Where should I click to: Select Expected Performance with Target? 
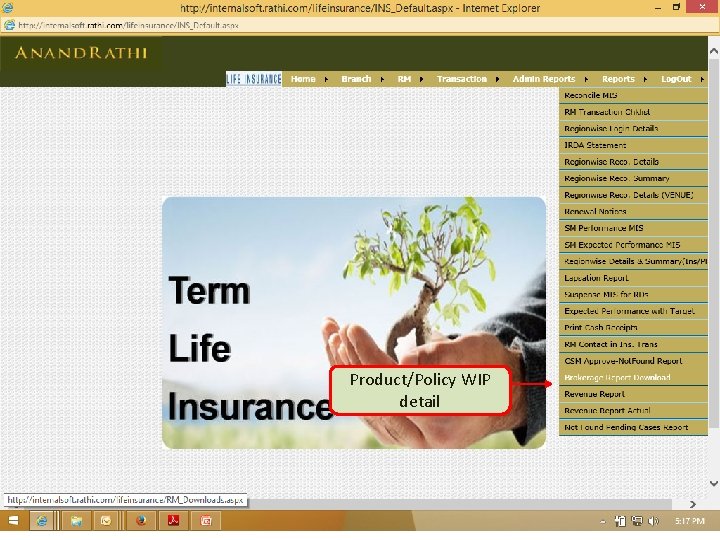click(x=633, y=311)
